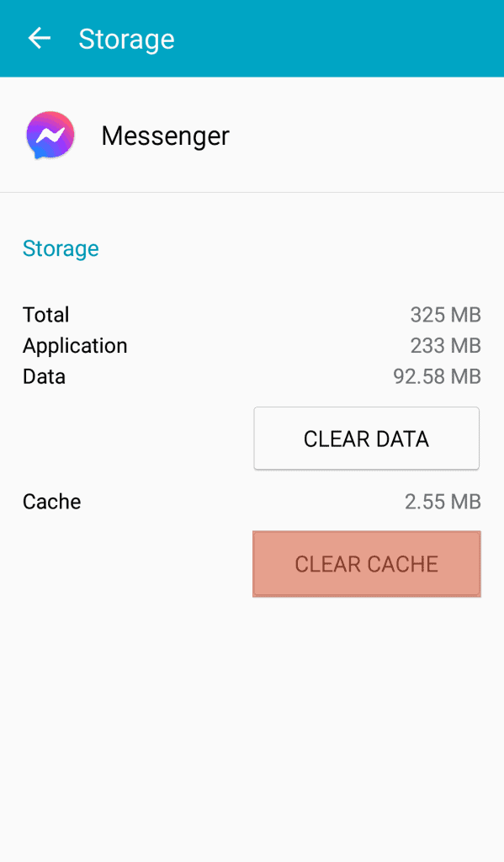The height and width of the screenshot is (862, 504).
Task: Select the Cache label text
Action: (51, 502)
